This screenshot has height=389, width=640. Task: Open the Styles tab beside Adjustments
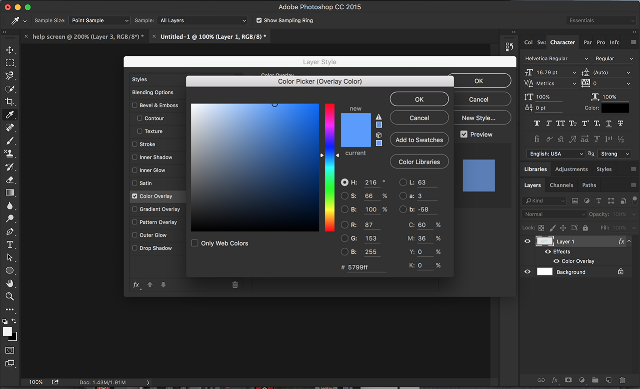click(x=604, y=169)
